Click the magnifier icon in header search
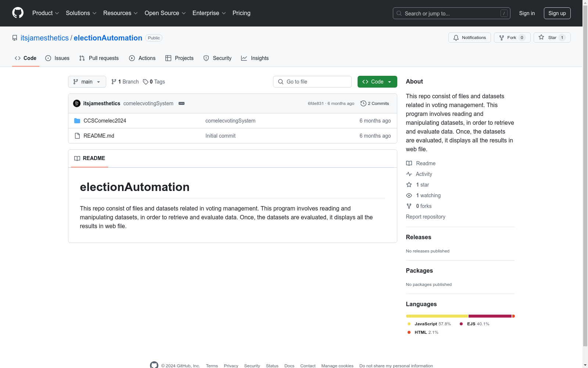Image resolution: width=588 pixels, height=368 pixels. tap(399, 13)
